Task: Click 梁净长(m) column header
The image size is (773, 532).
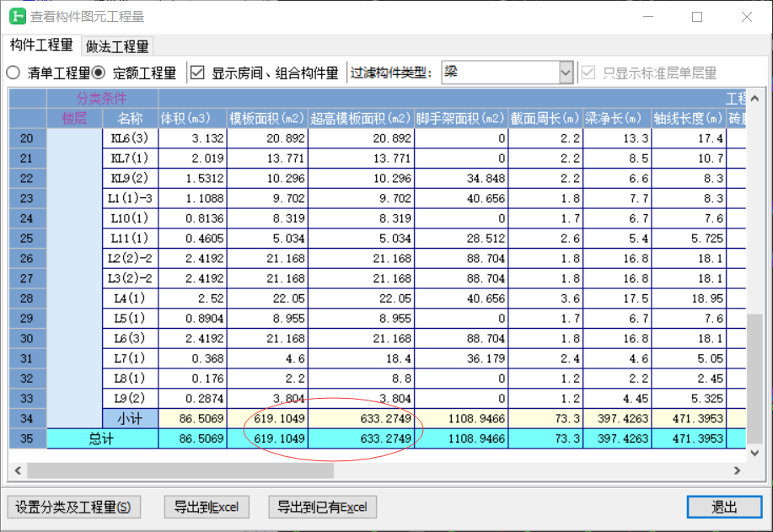Action: pos(617,118)
